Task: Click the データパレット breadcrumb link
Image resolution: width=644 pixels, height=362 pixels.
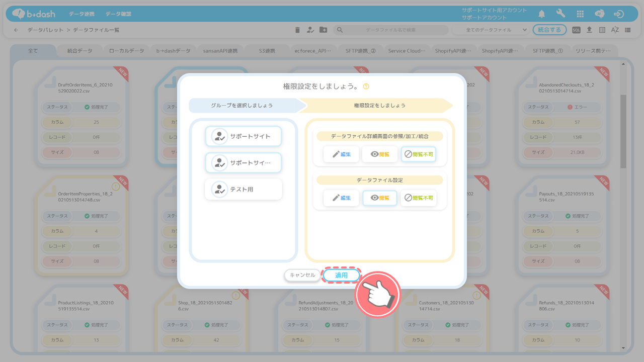Action: click(46, 30)
